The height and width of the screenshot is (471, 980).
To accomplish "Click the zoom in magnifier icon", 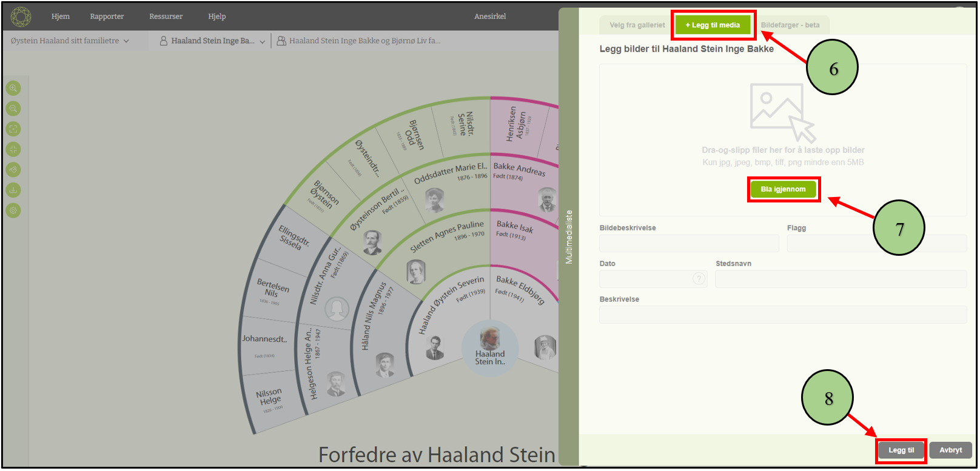I will tap(13, 88).
